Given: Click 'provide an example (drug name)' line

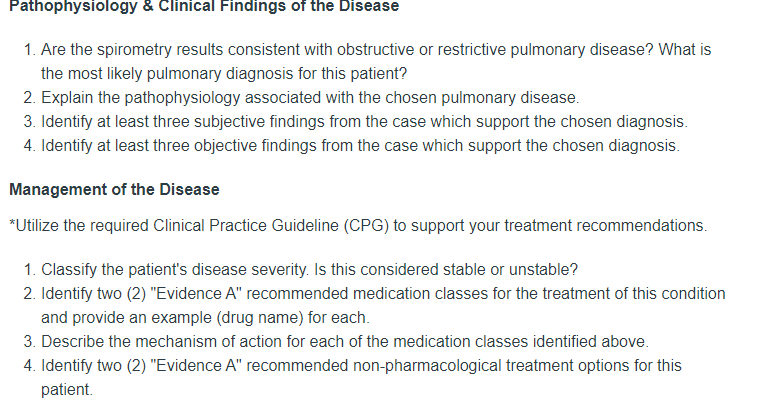Looking at the screenshot, I should (x=205, y=318).
